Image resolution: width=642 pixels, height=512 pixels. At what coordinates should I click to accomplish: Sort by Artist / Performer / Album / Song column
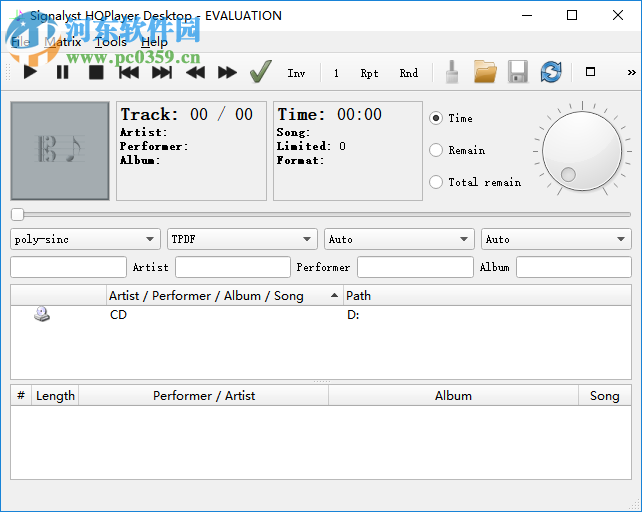tap(225, 296)
